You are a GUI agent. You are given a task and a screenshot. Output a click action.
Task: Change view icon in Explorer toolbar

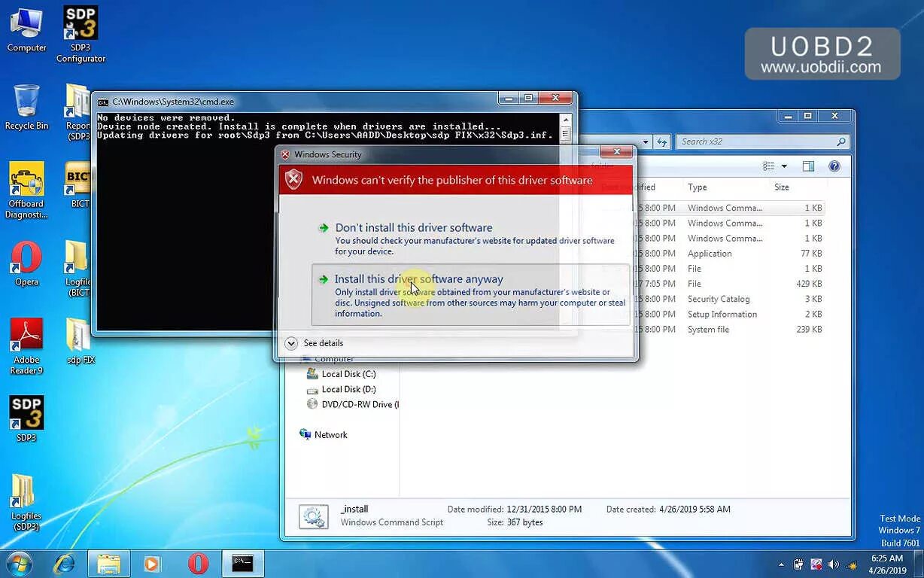pos(768,166)
